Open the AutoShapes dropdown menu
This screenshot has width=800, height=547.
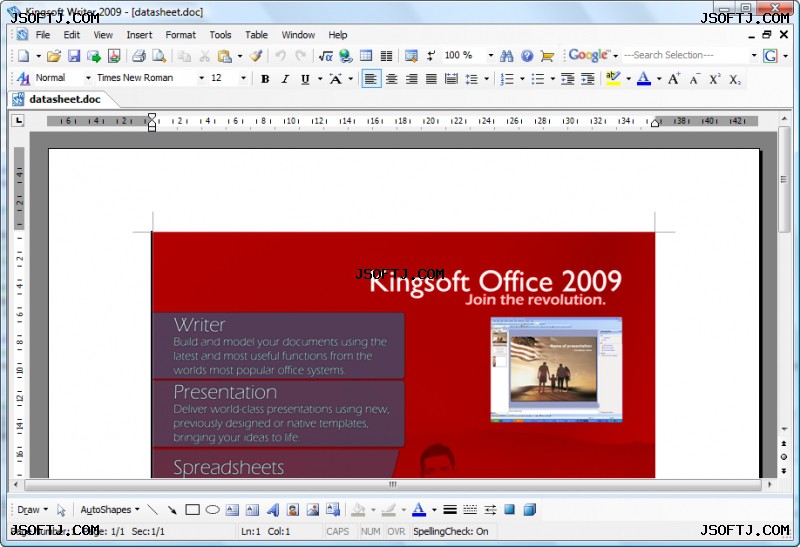click(x=110, y=510)
